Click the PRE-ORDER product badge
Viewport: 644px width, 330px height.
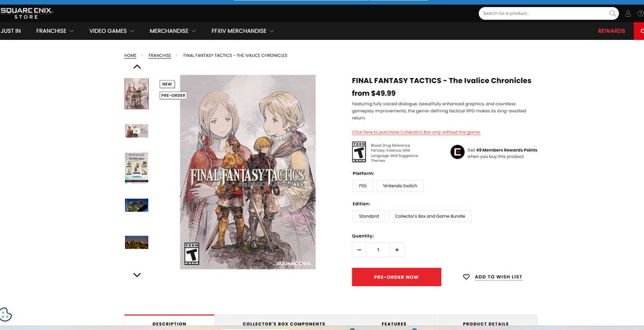point(173,95)
